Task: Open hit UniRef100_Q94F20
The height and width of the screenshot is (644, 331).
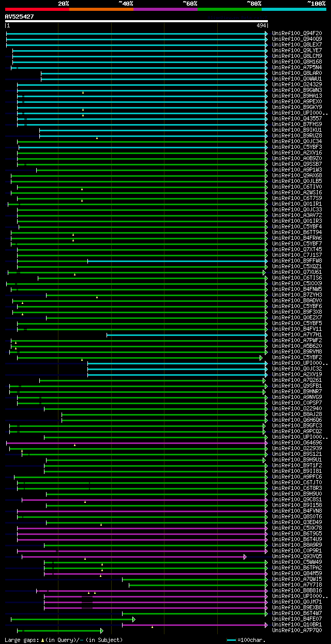Action: pos(297,33)
